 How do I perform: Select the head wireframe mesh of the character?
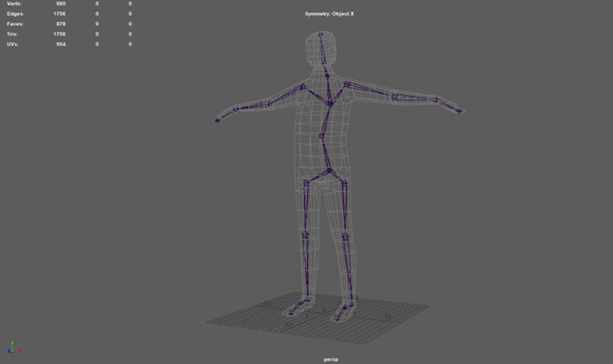[320, 48]
